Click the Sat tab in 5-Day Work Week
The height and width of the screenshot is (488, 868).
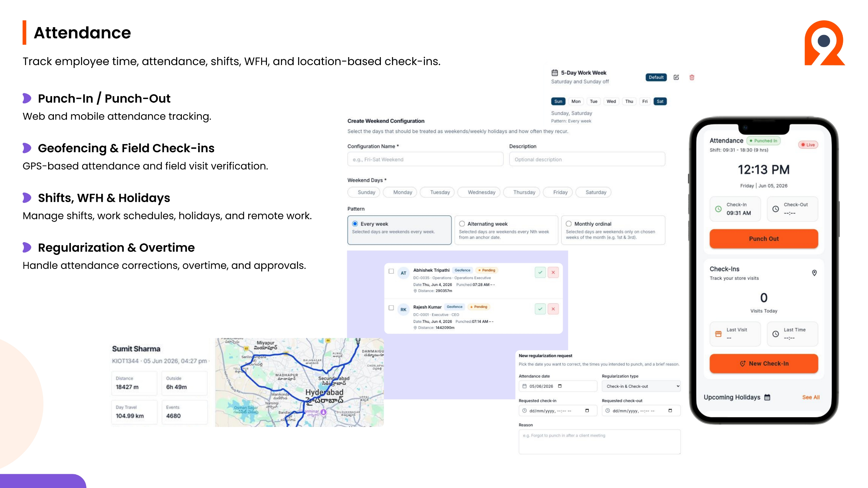tap(660, 102)
